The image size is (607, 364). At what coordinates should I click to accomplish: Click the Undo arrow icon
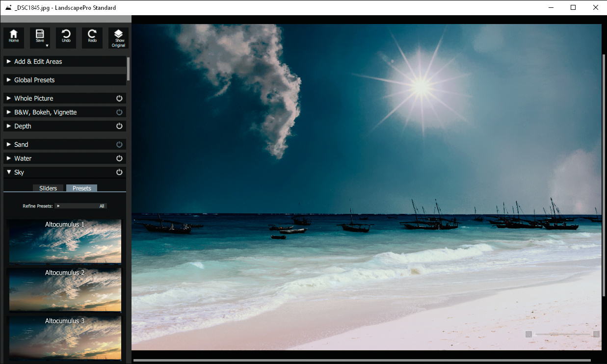pos(66,34)
